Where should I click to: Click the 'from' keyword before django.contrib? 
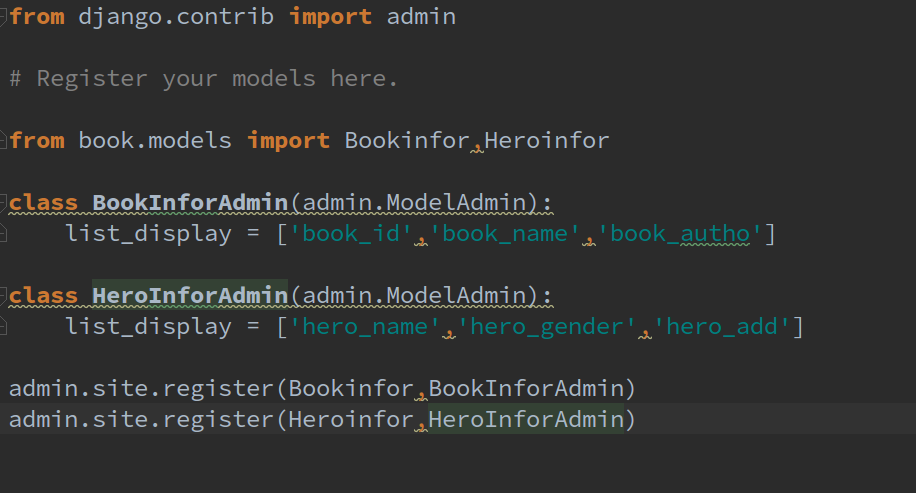click(x=37, y=16)
